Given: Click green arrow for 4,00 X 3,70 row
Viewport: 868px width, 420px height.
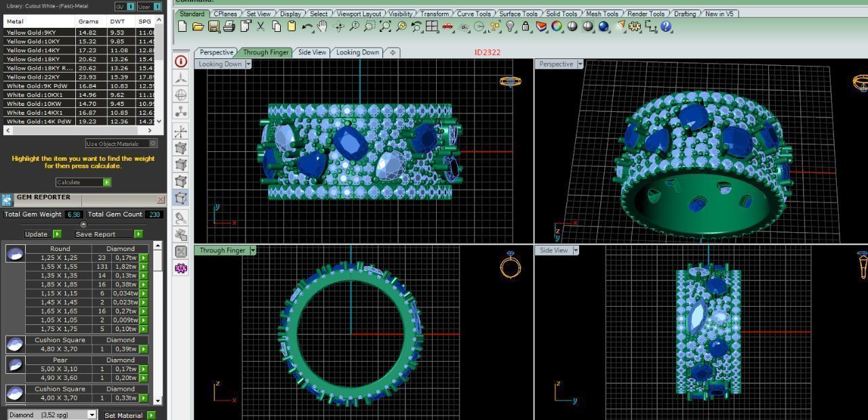Looking at the screenshot, I should 143,398.
